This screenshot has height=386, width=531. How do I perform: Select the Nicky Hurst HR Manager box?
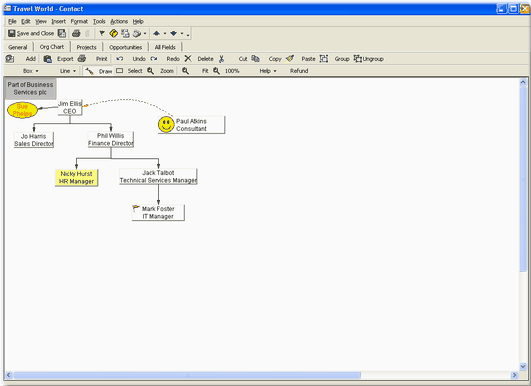(77, 177)
